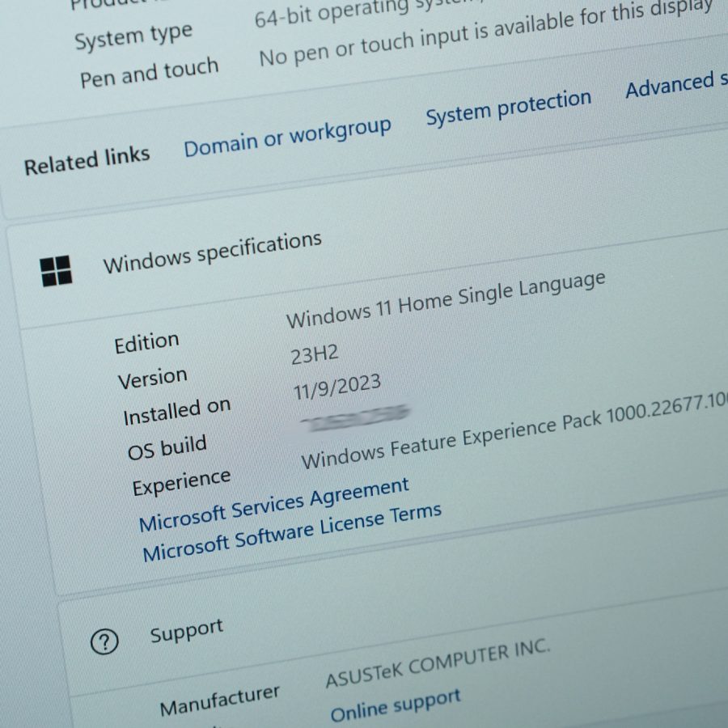Select the Version label
Viewport: 728px width, 728px height.
tap(152, 379)
